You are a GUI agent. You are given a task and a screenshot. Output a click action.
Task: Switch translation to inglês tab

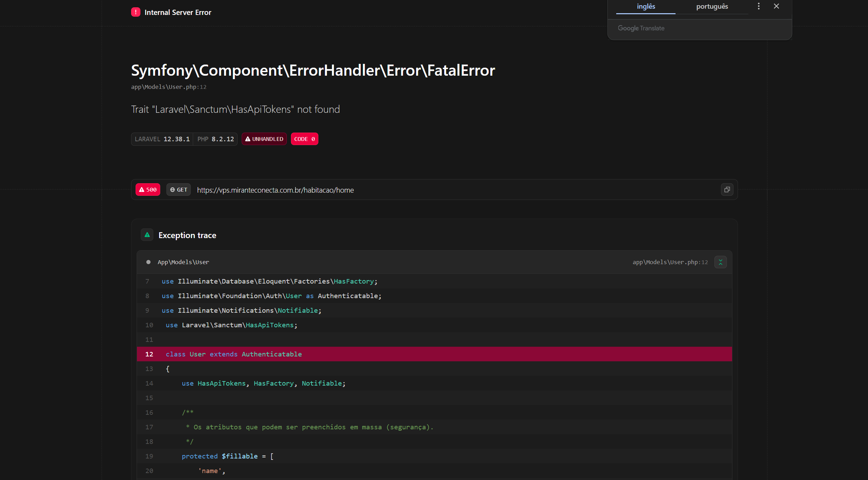click(646, 7)
